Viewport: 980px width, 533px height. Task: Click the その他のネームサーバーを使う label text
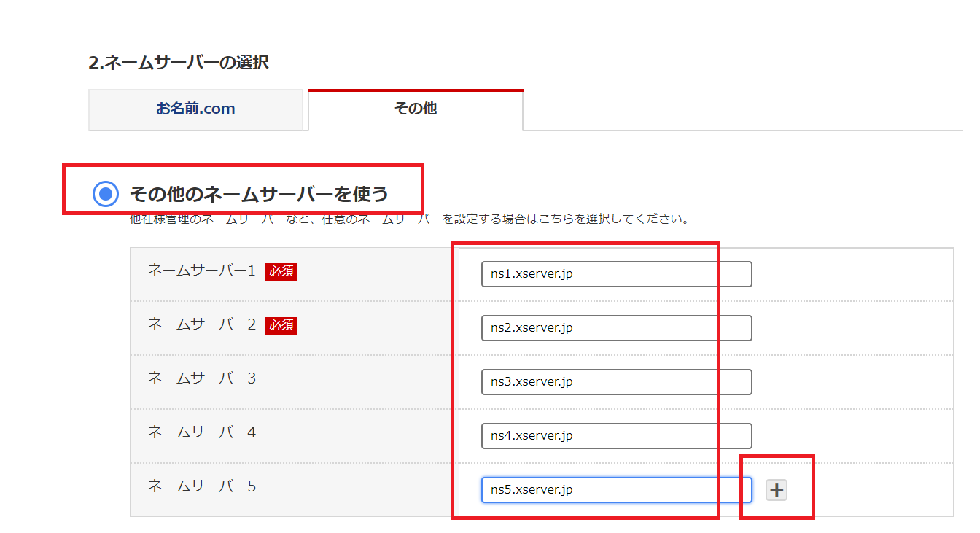259,194
